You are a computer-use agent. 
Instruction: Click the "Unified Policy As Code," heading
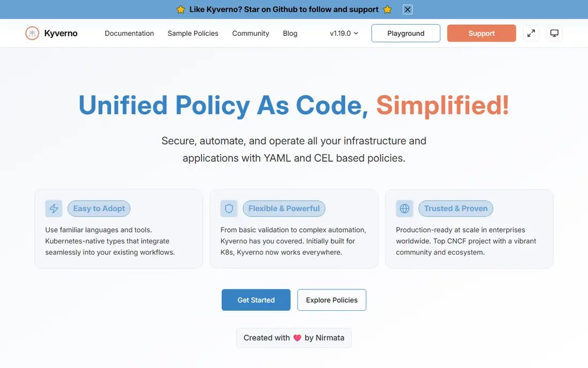(223, 105)
